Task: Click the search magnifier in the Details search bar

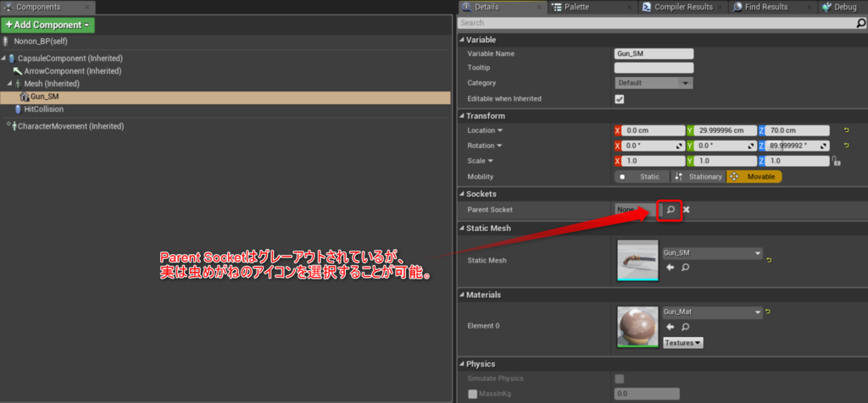Action: [x=861, y=23]
